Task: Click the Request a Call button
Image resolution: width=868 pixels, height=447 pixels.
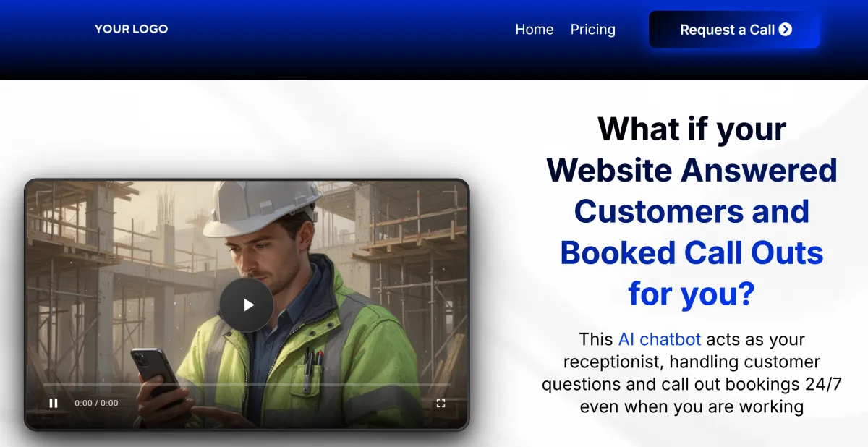Action: (x=734, y=30)
